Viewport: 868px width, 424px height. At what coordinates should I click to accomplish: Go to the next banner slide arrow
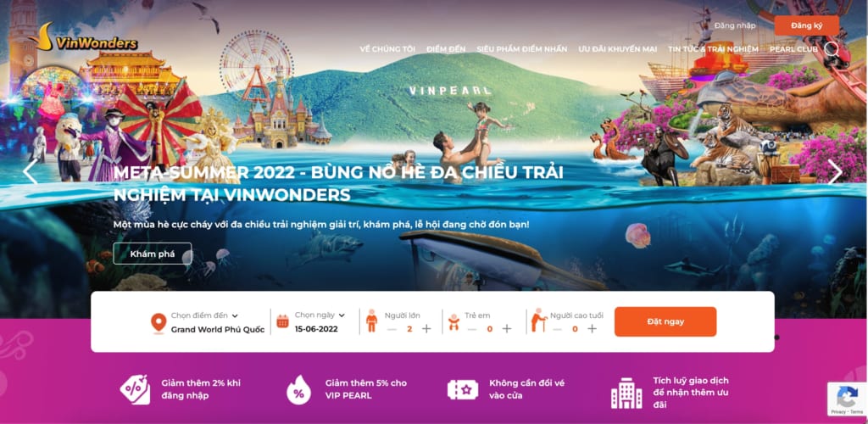pos(835,171)
